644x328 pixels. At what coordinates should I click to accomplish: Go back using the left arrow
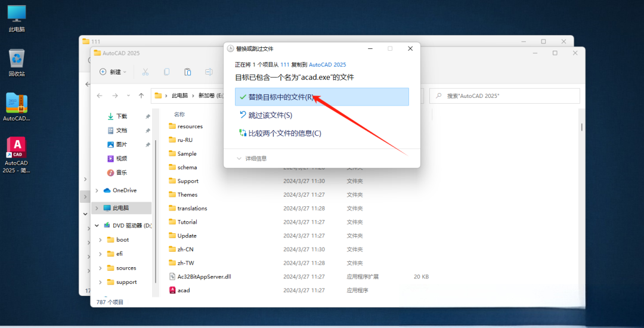100,95
